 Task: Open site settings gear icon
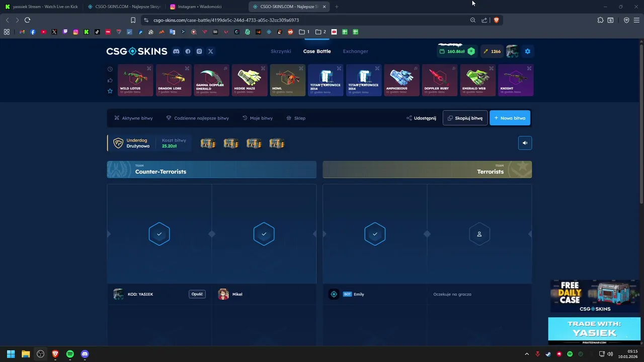point(527,51)
